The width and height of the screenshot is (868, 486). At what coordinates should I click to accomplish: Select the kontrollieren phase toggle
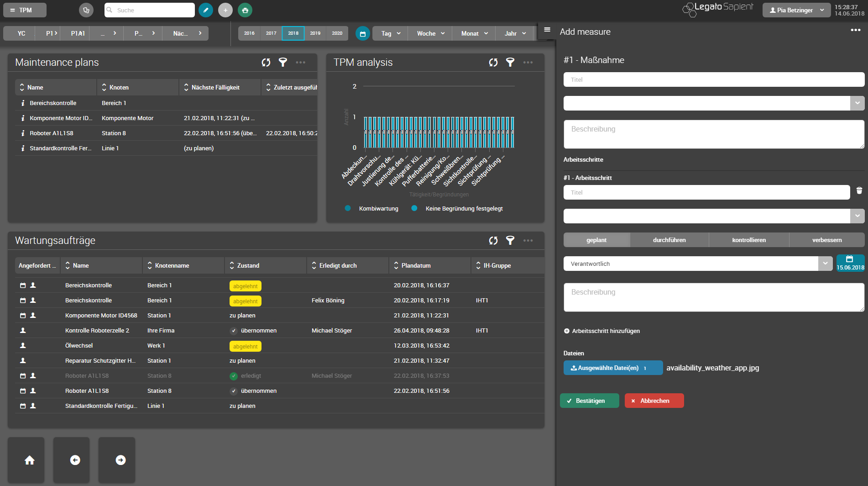[x=749, y=240]
